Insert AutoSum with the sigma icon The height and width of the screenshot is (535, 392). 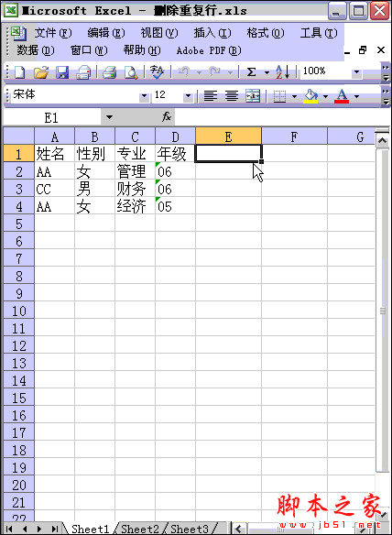[x=252, y=72]
